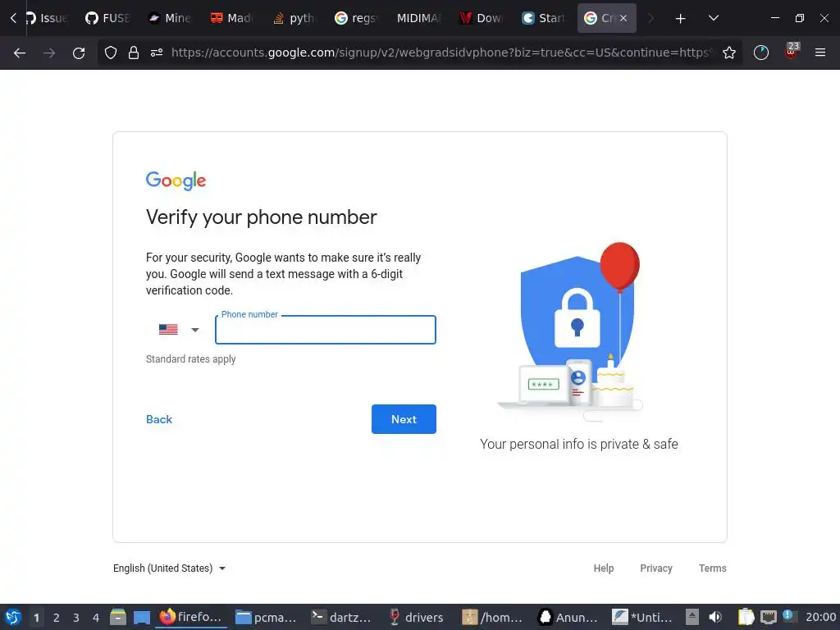
Task: Switch to the Start tab
Action: pos(543,18)
